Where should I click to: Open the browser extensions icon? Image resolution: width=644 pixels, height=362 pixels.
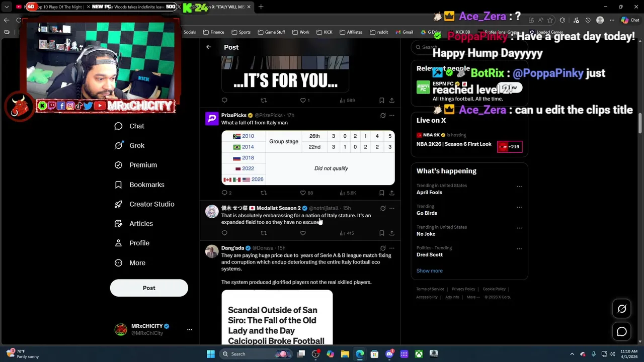pos(562,20)
